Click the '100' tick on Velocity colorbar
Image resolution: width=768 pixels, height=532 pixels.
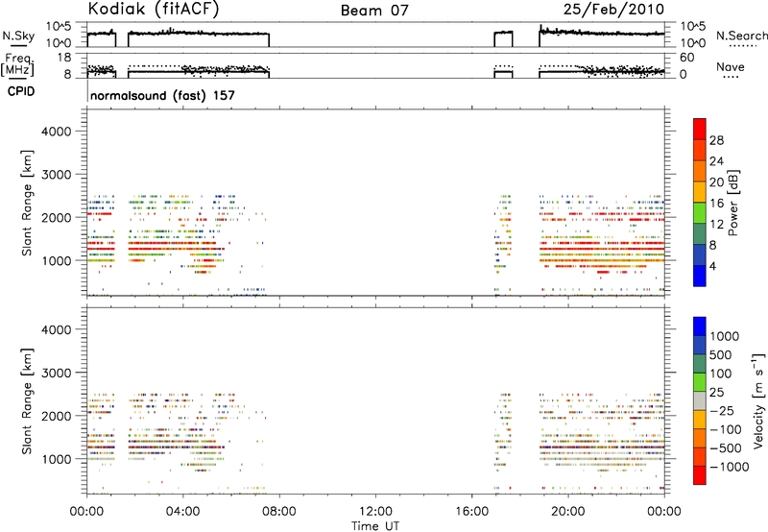[721, 374]
